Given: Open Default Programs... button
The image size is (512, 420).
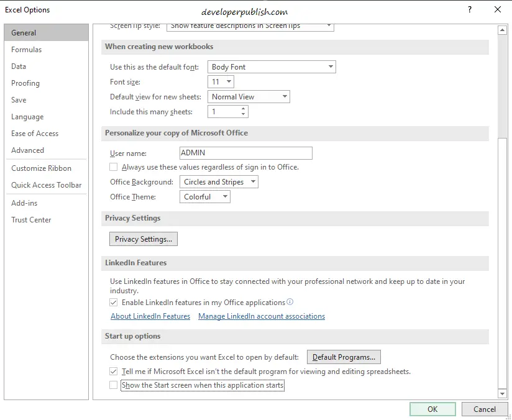Looking at the screenshot, I should click(x=344, y=357).
